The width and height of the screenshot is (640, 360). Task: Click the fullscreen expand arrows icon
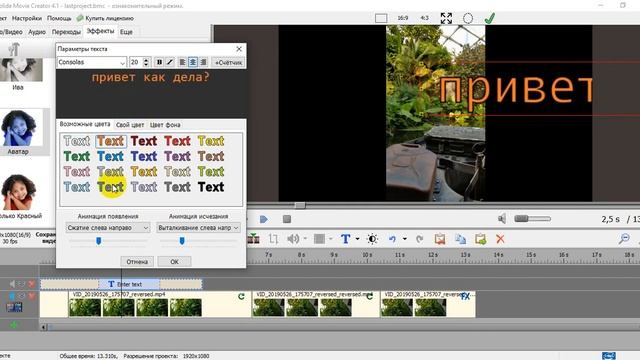point(446,18)
